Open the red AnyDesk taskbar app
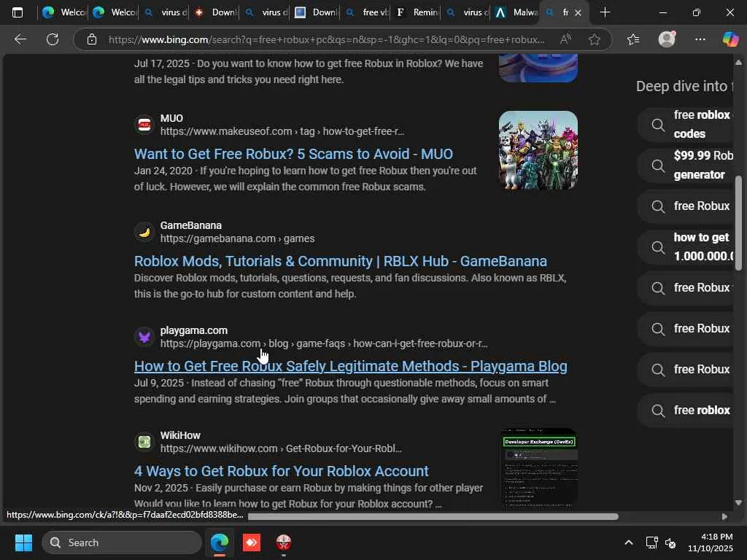 click(x=252, y=542)
